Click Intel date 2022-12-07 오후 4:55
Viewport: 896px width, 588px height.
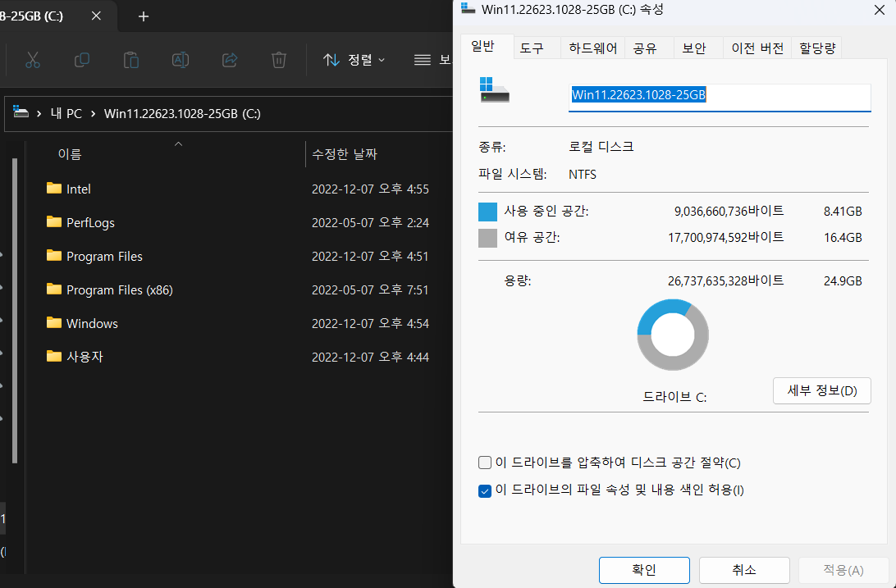(370, 189)
